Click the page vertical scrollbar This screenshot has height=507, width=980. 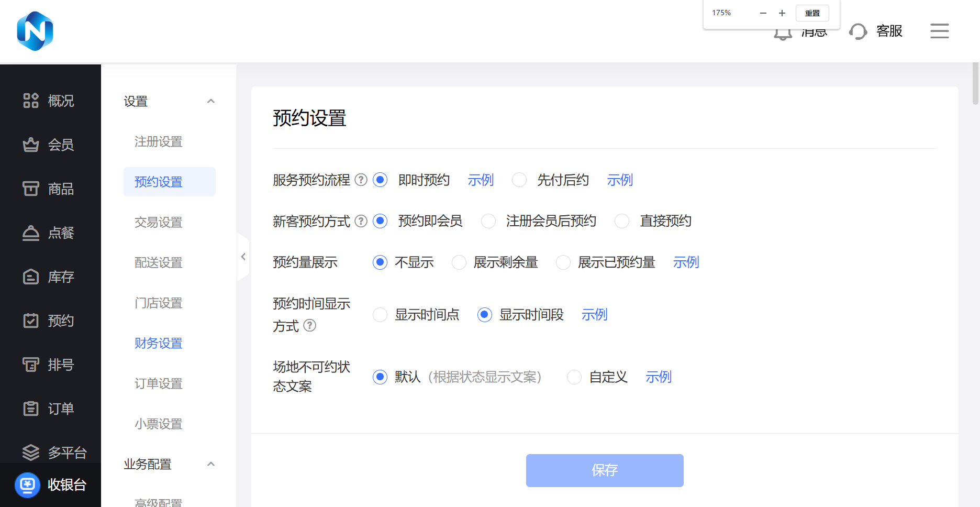pos(975,84)
